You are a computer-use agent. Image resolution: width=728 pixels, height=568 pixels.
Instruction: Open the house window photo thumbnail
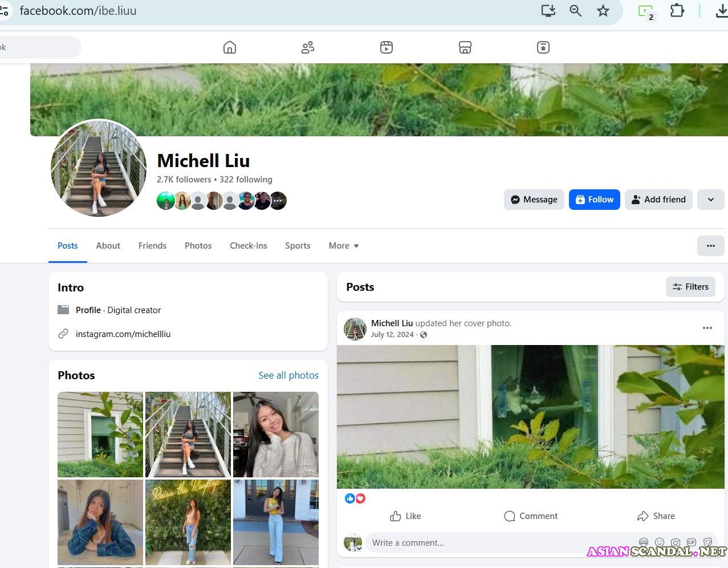(100, 435)
